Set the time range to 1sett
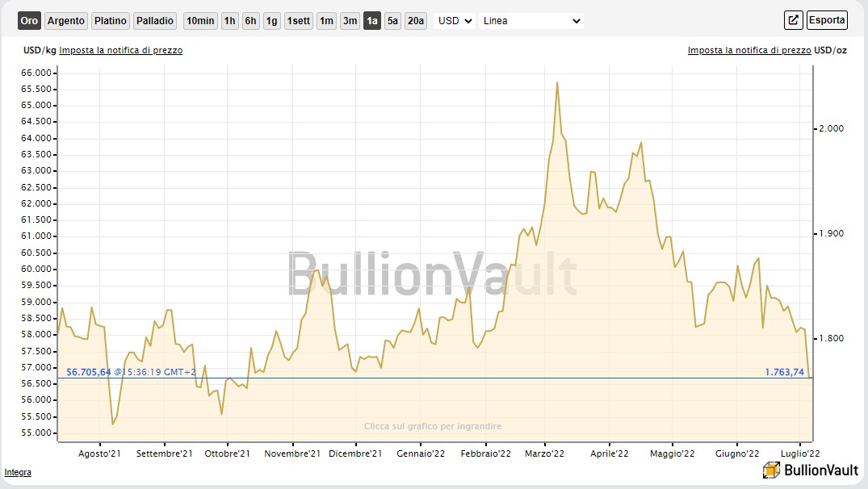Image resolution: width=868 pixels, height=489 pixels. [299, 21]
